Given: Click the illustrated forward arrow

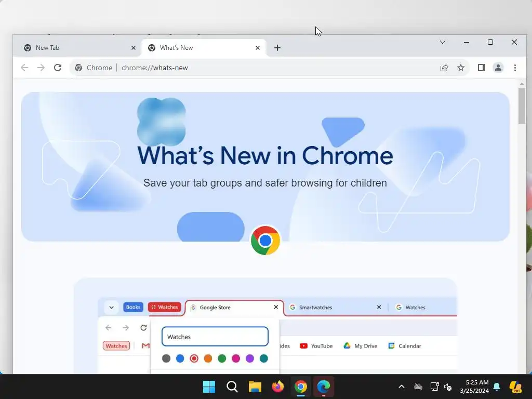Looking at the screenshot, I should 126,327.
